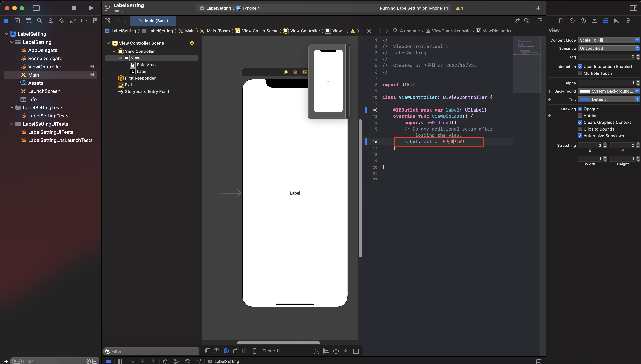Select the Main (Base) editor tab
This screenshot has height=364, width=641.
coord(153,20)
